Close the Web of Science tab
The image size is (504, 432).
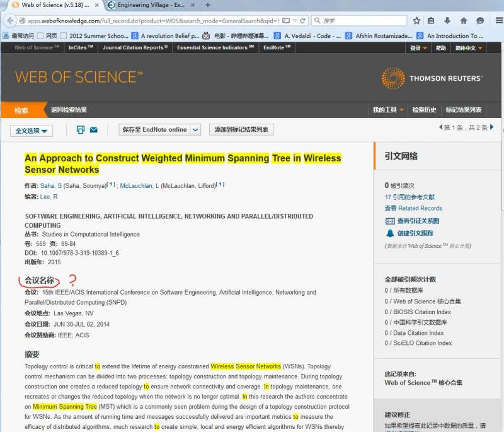coord(96,5)
